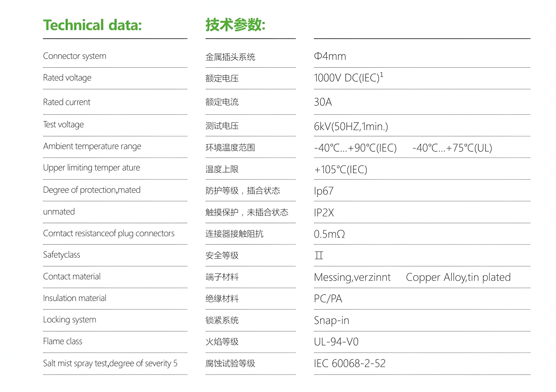This screenshot has width=556, height=392.
Task: Click the '6kV(50HZ,1min.)' value
Action: pos(351,127)
